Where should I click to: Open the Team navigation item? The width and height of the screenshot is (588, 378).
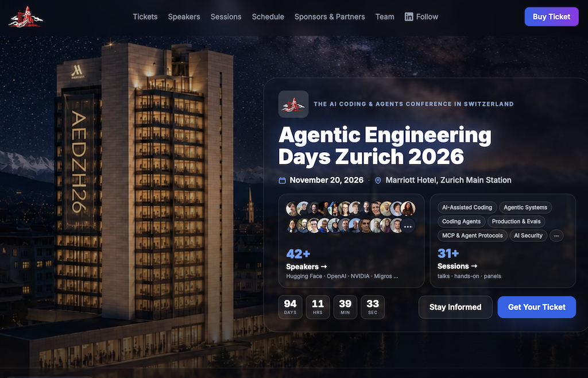385,17
